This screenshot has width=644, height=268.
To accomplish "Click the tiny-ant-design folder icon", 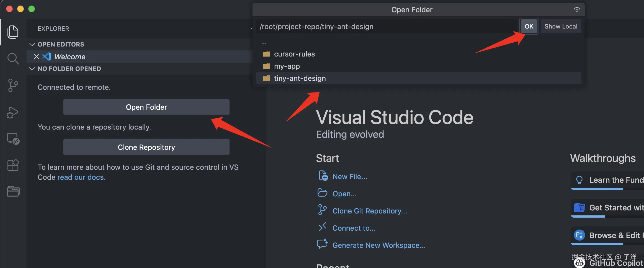I will click(267, 78).
